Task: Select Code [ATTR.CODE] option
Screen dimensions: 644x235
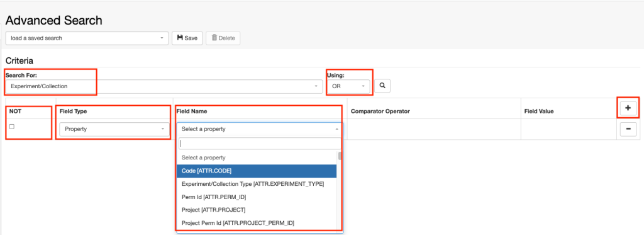Action: click(257, 171)
